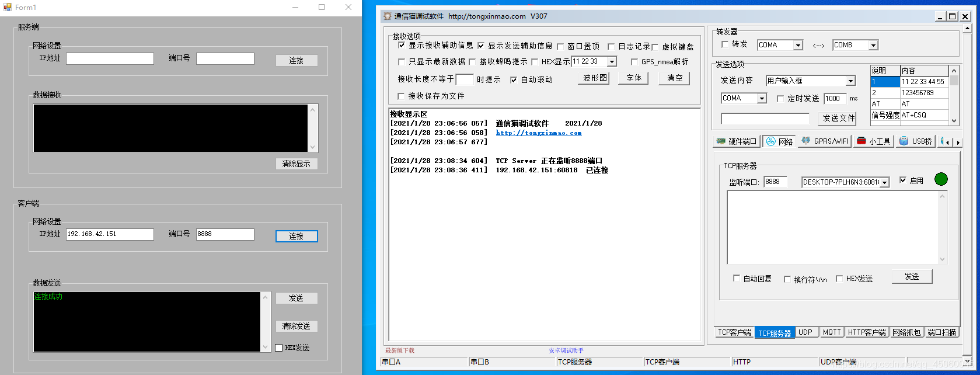980x375 pixels.
Task: Click the empty server IP地址 field in Form1
Action: [110, 58]
